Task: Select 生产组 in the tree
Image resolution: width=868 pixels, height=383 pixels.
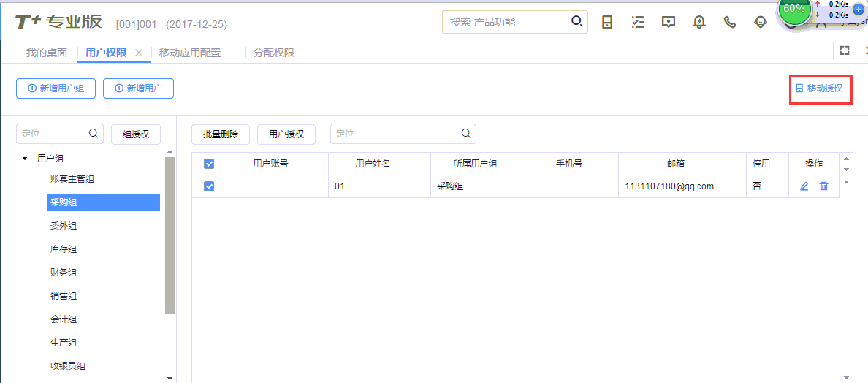Action: pos(63,343)
